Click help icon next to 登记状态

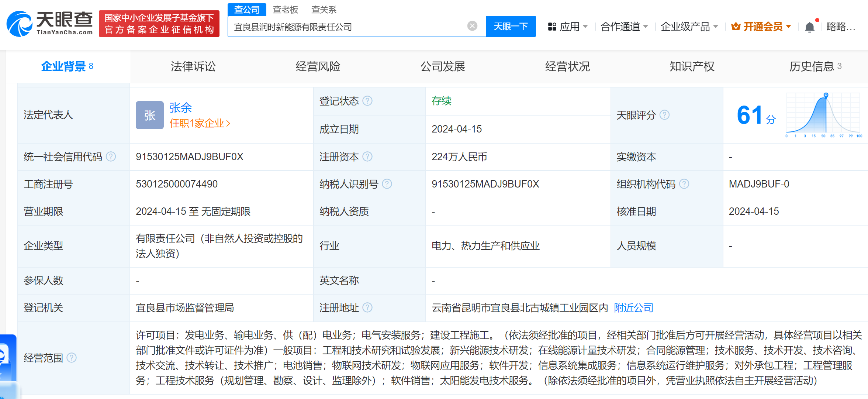pos(367,101)
